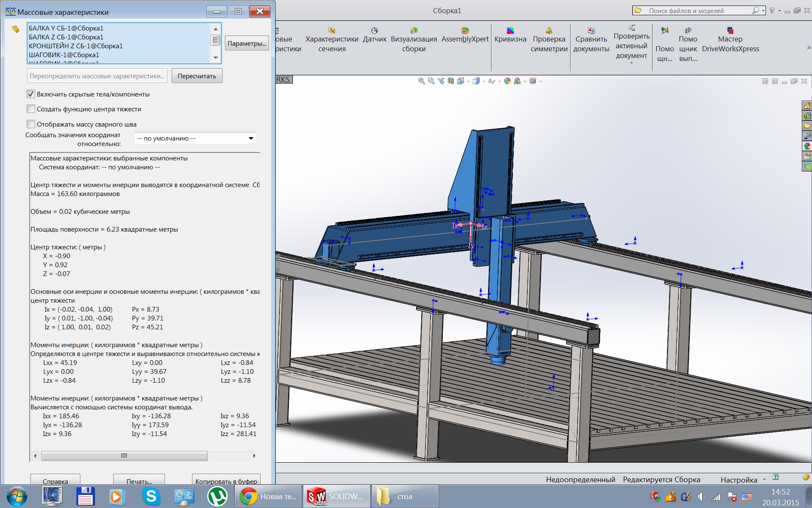
Task: Uncheck Включить скрытые тела/компоненты
Action: click(31, 94)
